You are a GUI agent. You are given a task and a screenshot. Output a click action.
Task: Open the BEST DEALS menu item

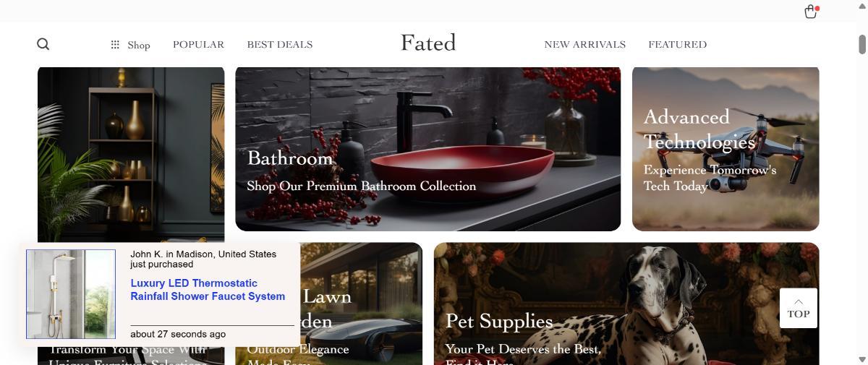280,44
